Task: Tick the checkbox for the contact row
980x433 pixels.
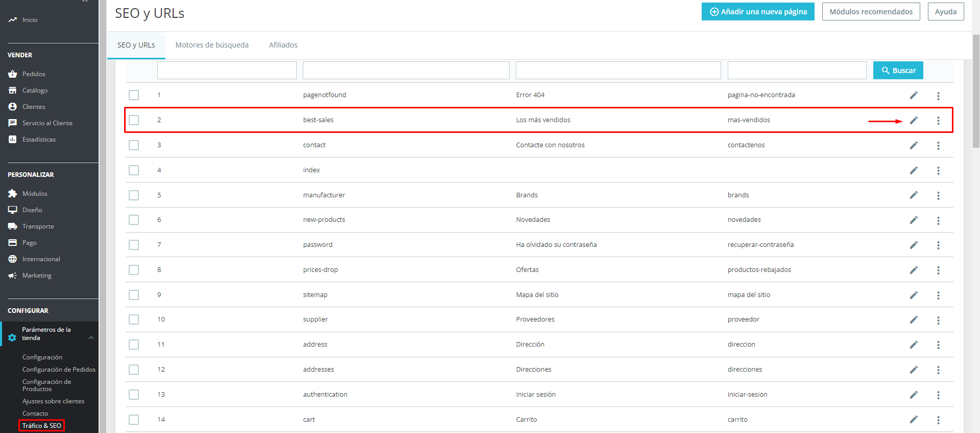Action: (x=134, y=145)
